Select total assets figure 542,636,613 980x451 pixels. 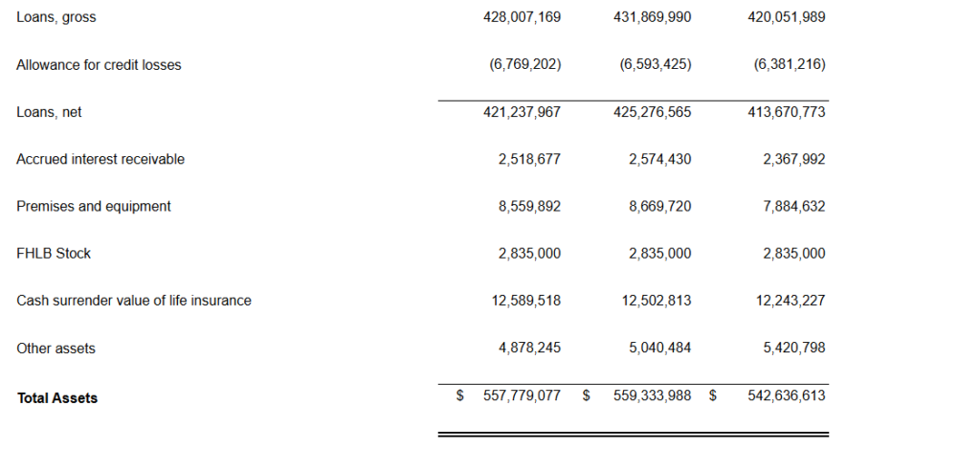click(786, 395)
